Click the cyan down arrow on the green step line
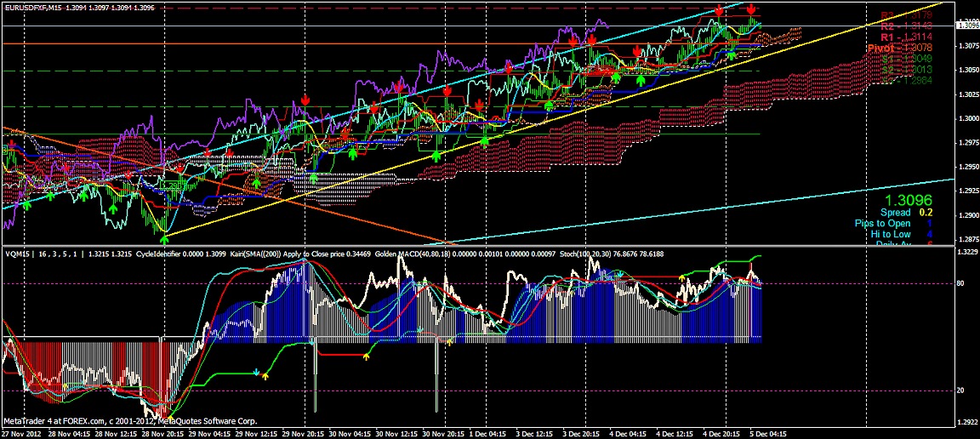This screenshot has width=980, height=439. click(x=258, y=373)
